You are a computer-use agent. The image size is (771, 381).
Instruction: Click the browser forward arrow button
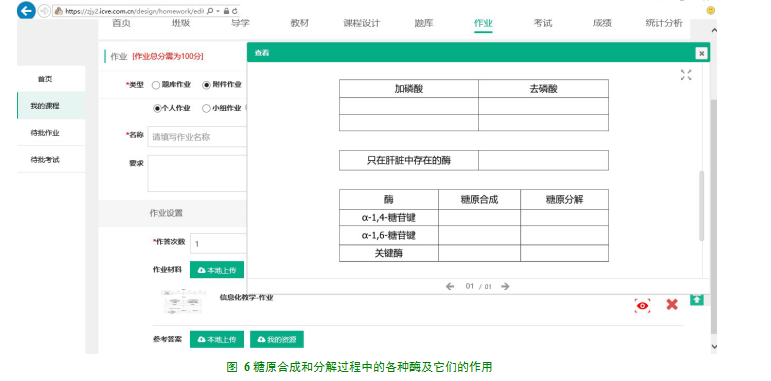point(44,10)
